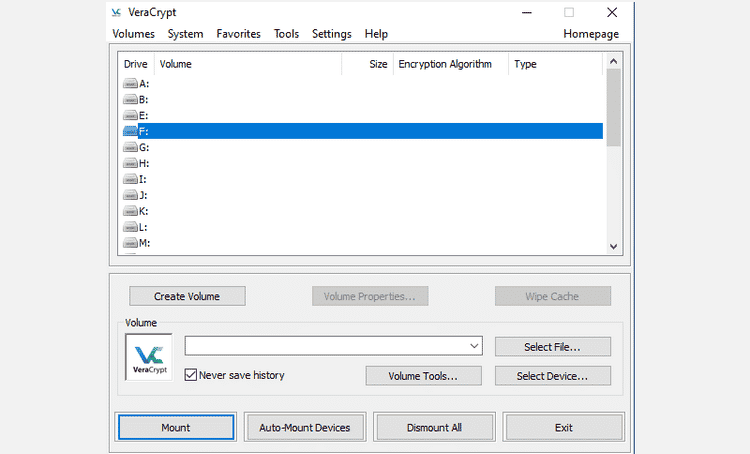
Task: Open the Volumes menu
Action: pyautogui.click(x=133, y=34)
